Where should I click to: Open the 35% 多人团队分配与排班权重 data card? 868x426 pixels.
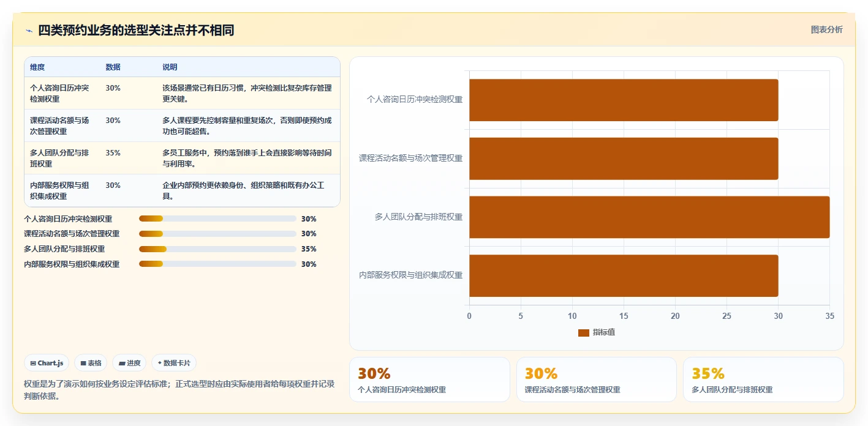point(763,379)
